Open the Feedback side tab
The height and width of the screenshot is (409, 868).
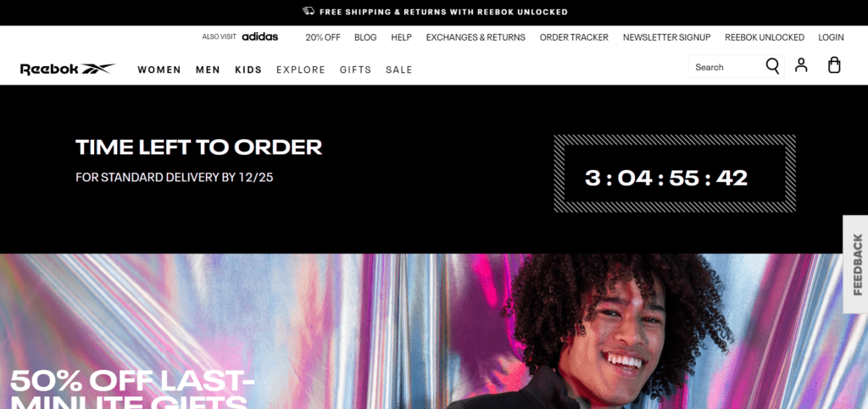[856, 264]
